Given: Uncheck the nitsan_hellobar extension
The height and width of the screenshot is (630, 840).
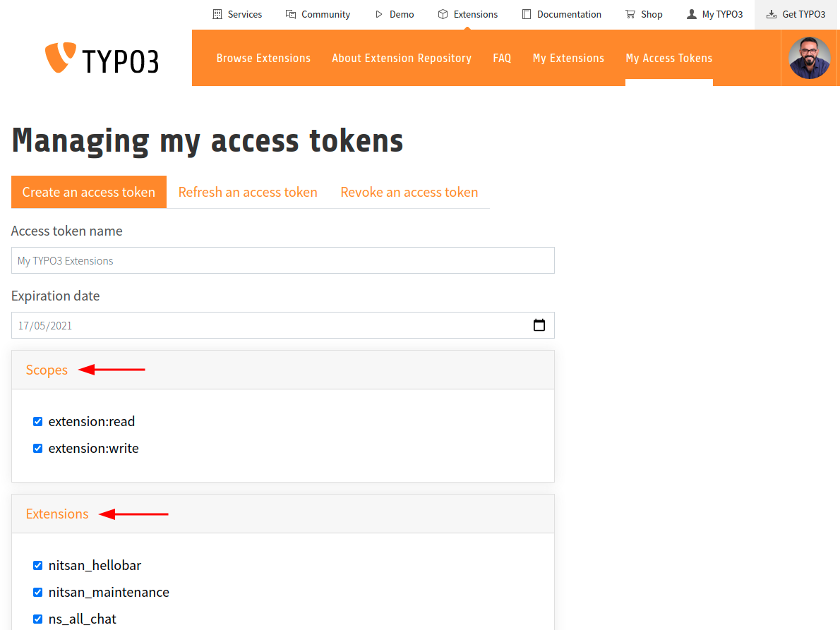Looking at the screenshot, I should click(37, 565).
